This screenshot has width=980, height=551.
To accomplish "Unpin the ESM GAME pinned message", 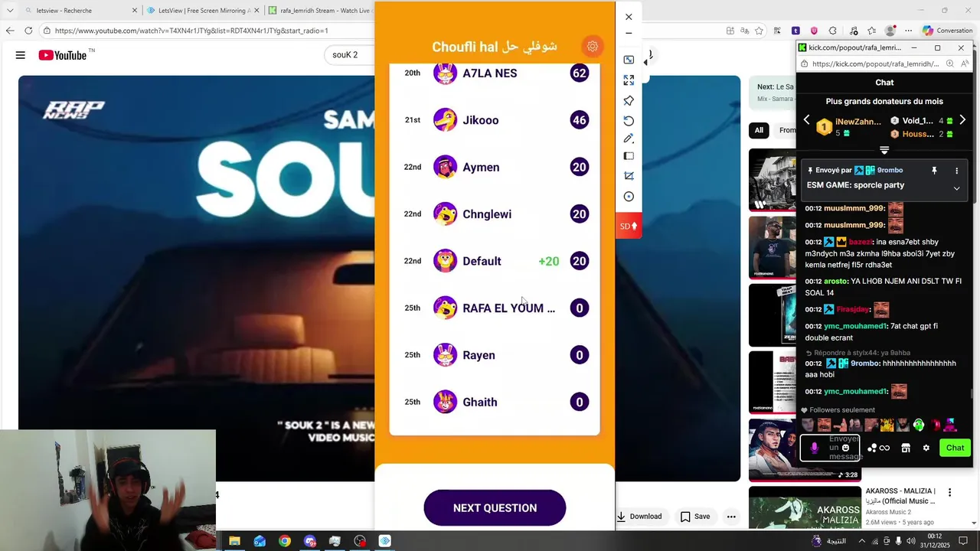I will click(x=934, y=171).
